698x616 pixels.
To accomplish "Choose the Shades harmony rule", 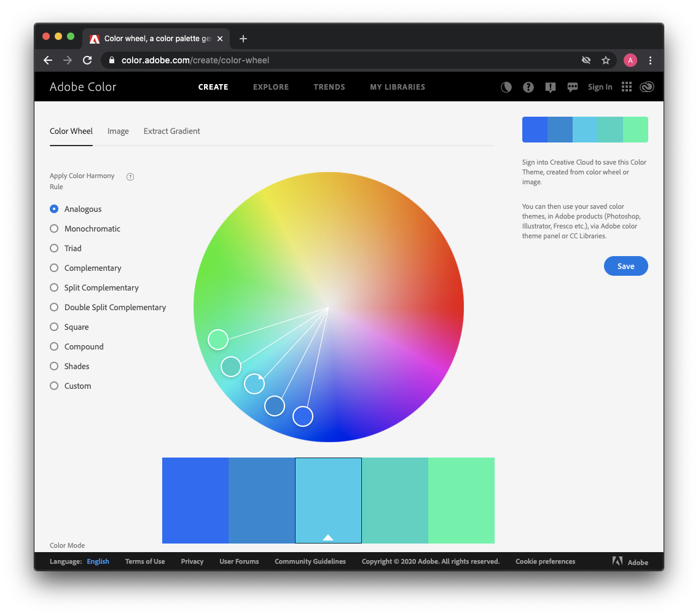I will tap(69, 366).
